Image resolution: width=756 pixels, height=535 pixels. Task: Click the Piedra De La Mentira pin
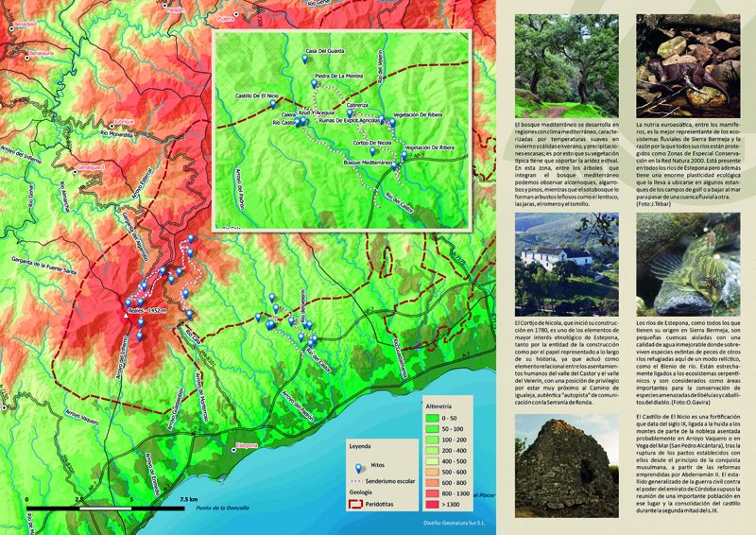316,85
